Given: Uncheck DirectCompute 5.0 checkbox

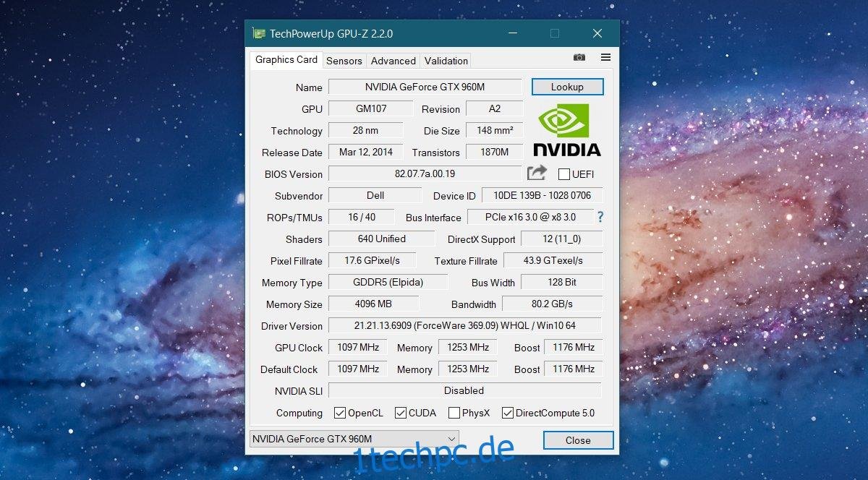Looking at the screenshot, I should 508,413.
